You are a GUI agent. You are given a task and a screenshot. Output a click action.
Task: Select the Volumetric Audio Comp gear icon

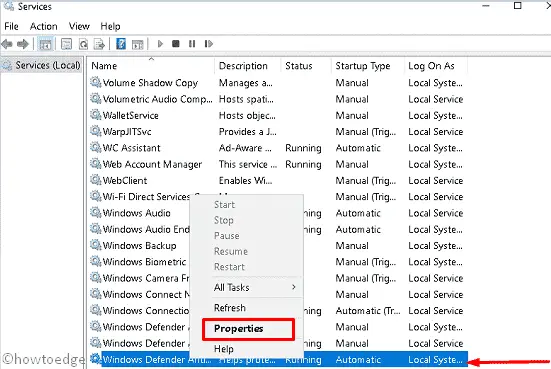(95, 98)
